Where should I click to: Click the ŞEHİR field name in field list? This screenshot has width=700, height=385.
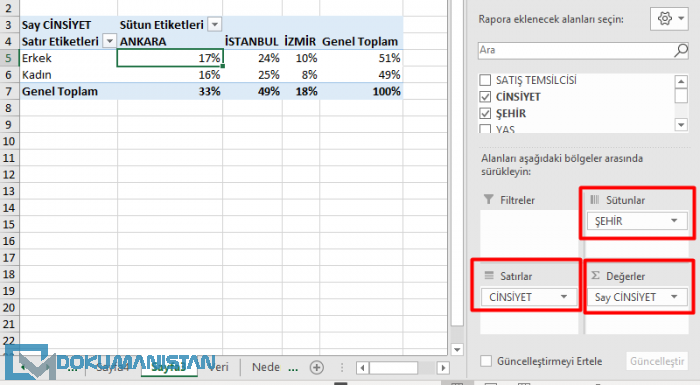click(x=511, y=113)
